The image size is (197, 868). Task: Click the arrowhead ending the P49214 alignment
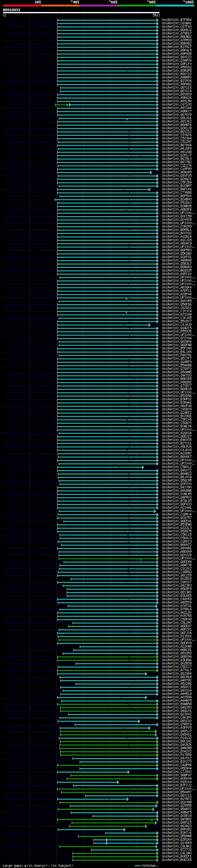pos(118,782)
